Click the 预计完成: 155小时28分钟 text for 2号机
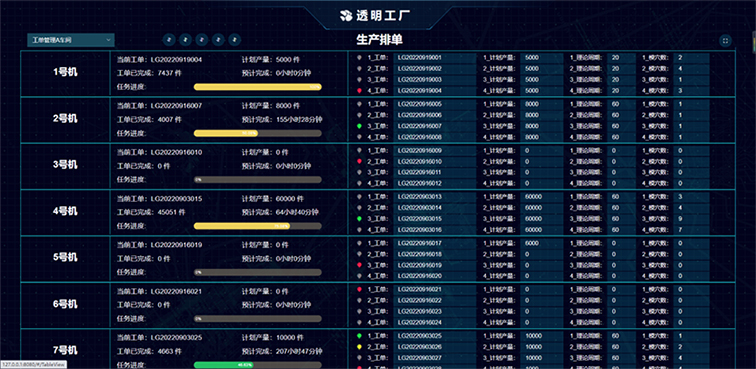Image resolution: width=756 pixels, height=369 pixels. tap(282, 120)
